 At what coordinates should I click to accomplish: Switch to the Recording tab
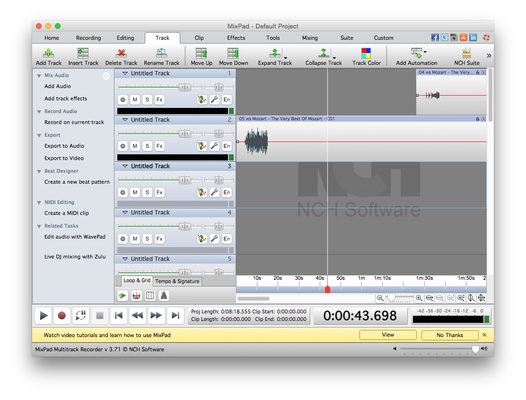tap(88, 38)
